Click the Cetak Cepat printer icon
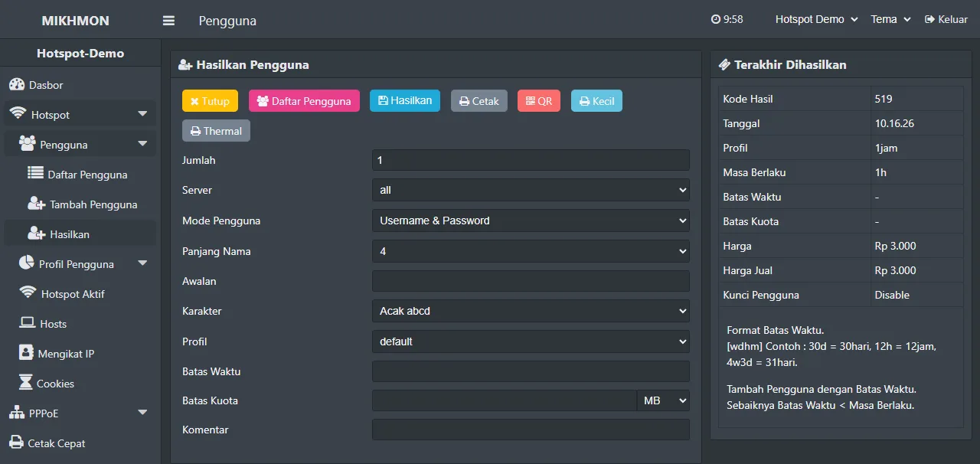 [16, 443]
